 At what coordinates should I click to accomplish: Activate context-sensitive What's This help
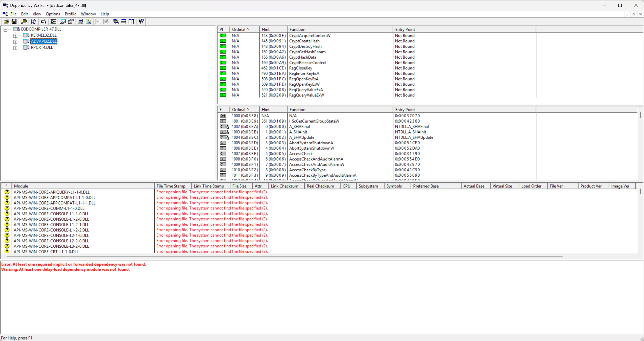pyautogui.click(x=141, y=21)
